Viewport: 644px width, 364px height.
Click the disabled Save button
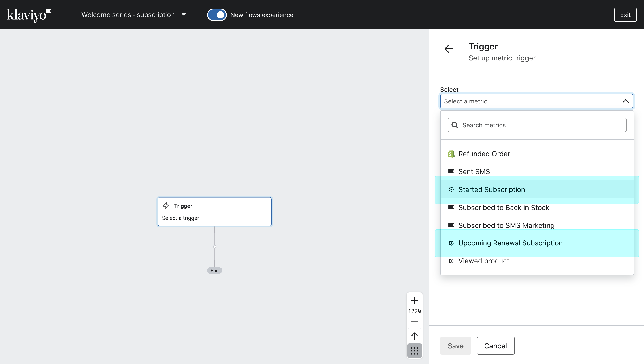455,345
